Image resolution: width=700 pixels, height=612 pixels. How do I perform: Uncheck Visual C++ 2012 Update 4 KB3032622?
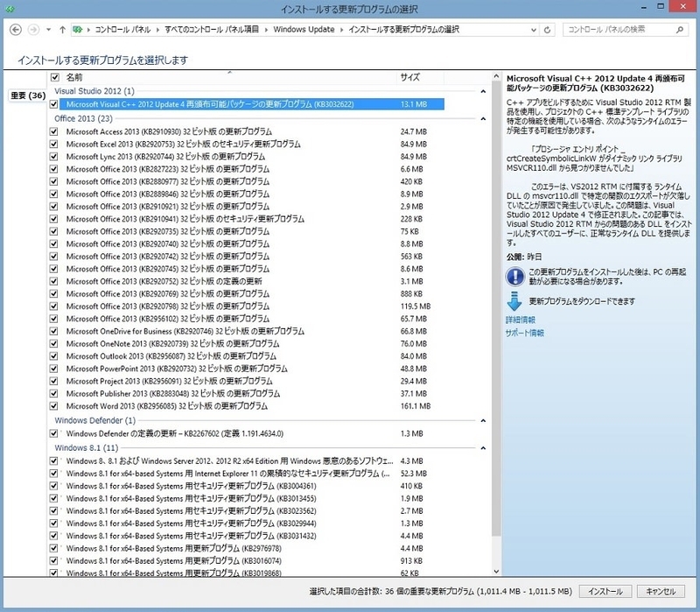point(54,104)
